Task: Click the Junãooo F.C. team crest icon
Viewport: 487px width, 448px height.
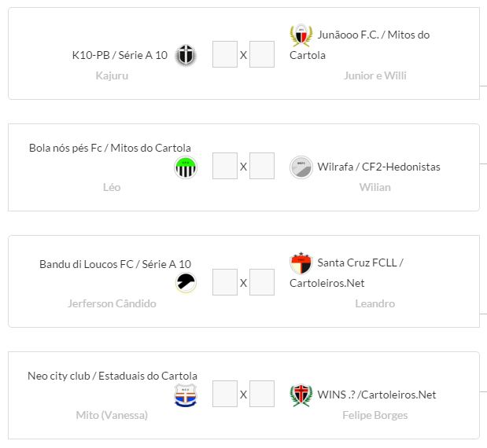Action: tap(301, 35)
